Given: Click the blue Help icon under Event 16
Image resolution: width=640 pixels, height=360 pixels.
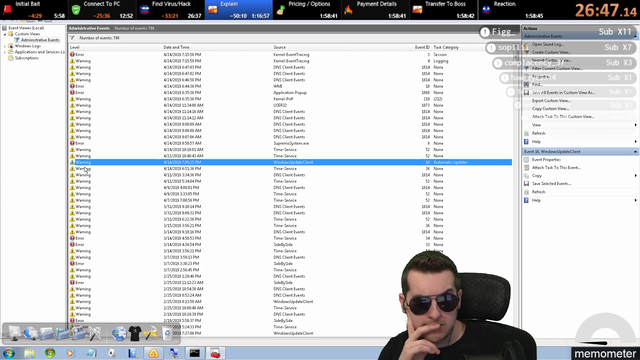Looking at the screenshot, I should pos(527,200).
